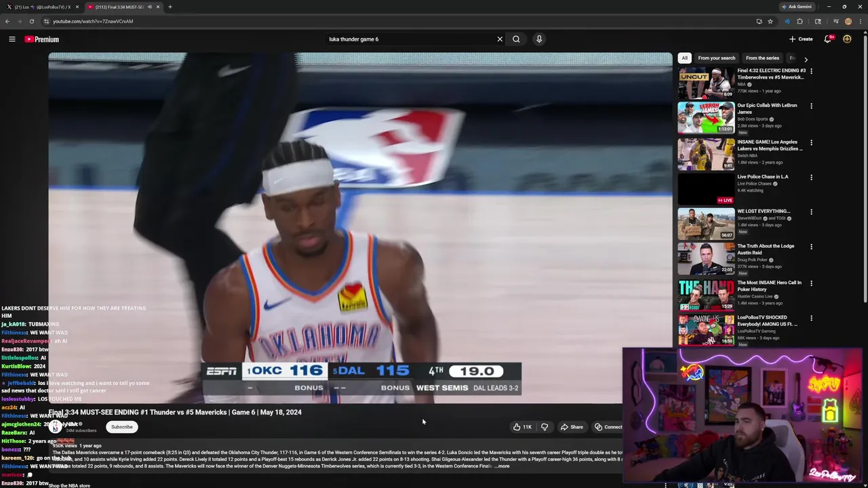868x488 pixels.
Task: Open Doug Polk Poker channel link
Action: pyautogui.click(x=753, y=260)
